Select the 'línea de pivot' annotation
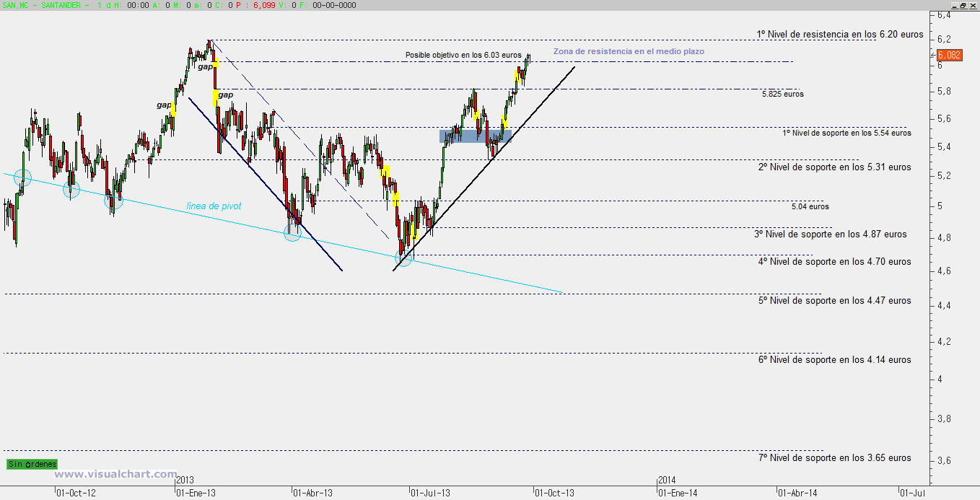 (214, 206)
